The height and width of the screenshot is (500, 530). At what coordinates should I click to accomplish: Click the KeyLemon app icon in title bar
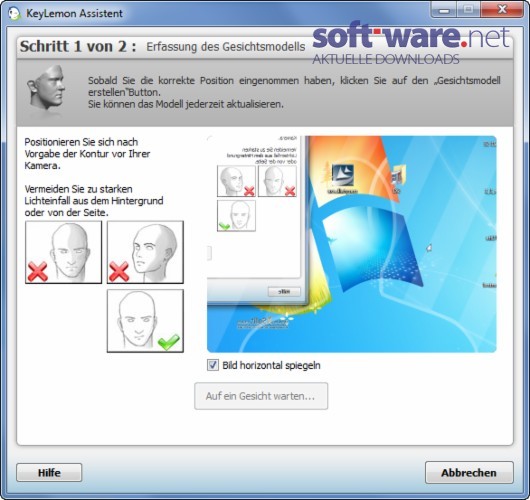coord(14,14)
